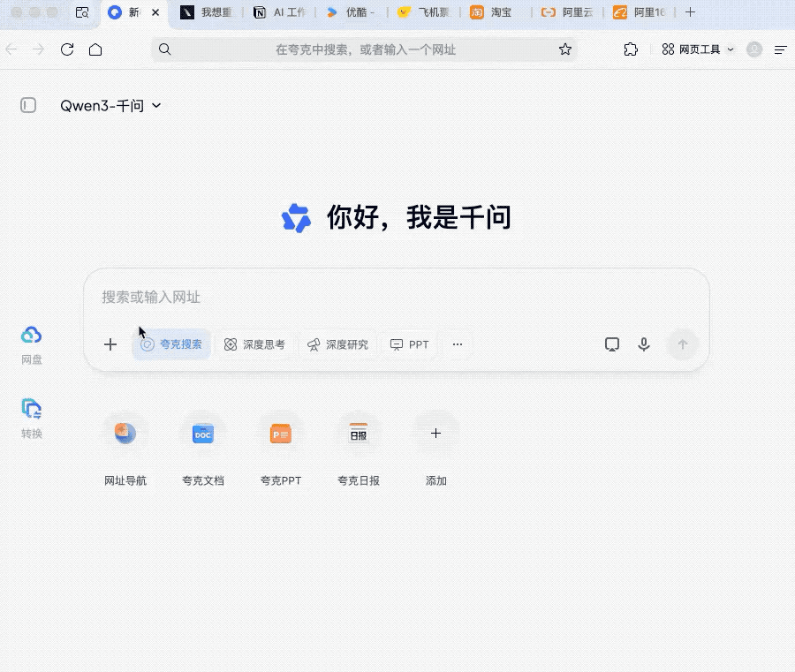
Task: Open the 夸克PPT shortcut
Action: 281,434
